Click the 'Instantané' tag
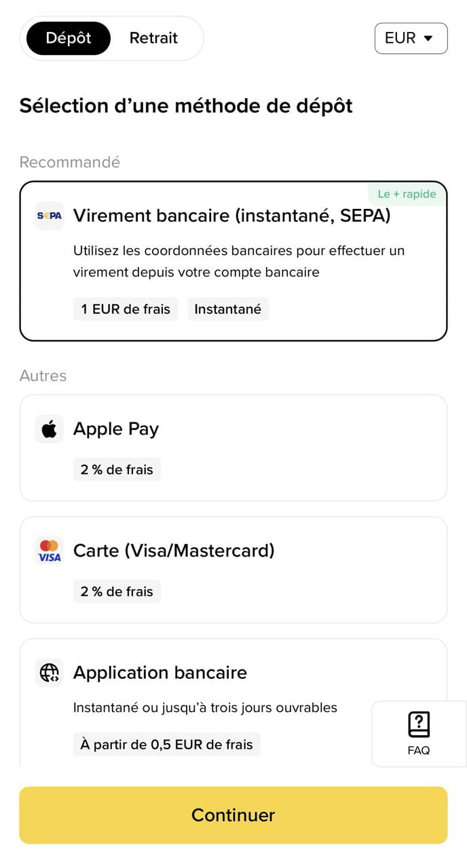The image size is (467, 868). click(228, 309)
